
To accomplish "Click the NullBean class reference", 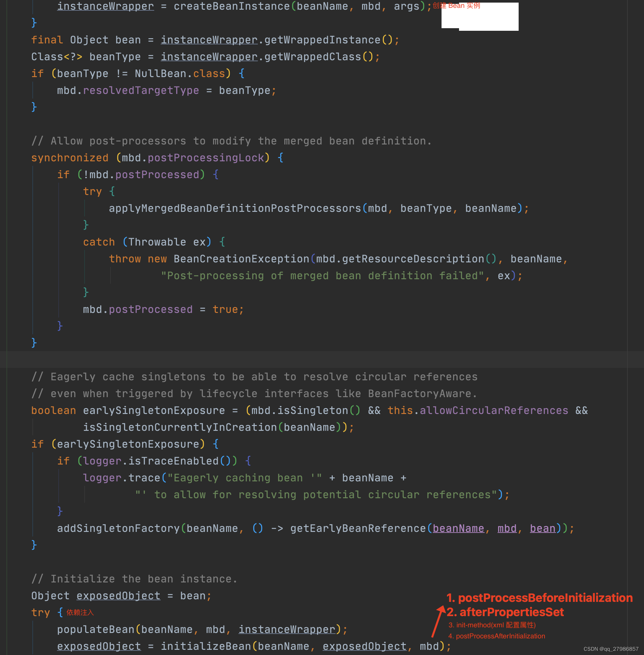I will coord(161,74).
